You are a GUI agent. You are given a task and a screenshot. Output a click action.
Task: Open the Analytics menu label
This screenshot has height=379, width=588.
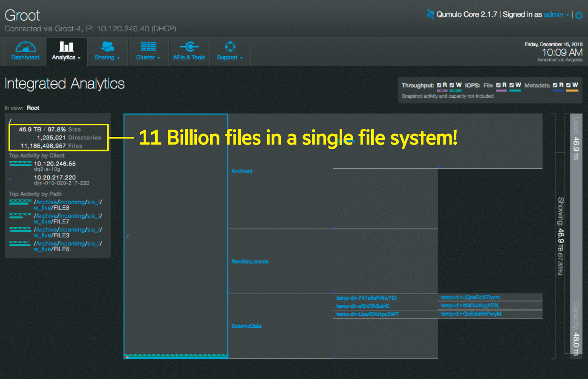pos(63,58)
